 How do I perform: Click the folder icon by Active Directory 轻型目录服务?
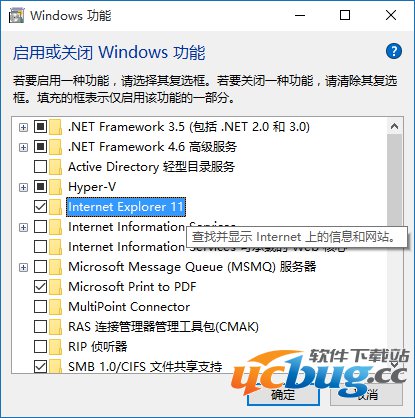tap(55, 167)
